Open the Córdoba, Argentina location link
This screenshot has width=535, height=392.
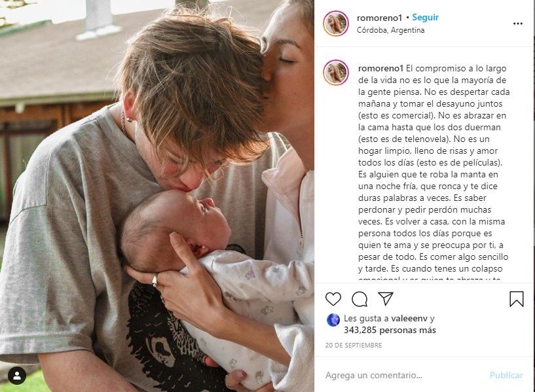(391, 30)
